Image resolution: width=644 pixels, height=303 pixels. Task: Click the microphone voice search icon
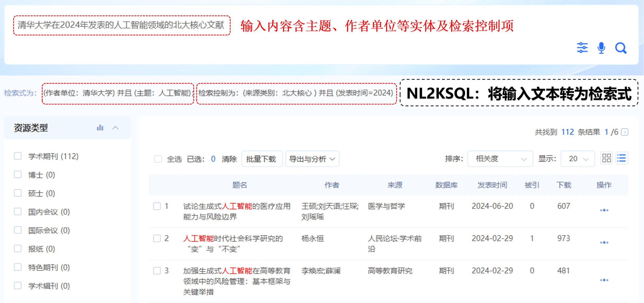tap(601, 48)
